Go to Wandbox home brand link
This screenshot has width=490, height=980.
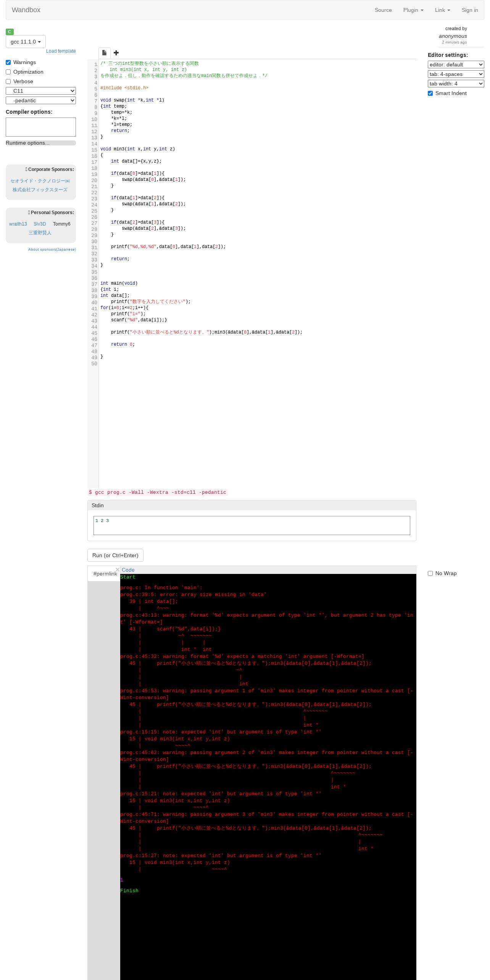pyautogui.click(x=26, y=10)
